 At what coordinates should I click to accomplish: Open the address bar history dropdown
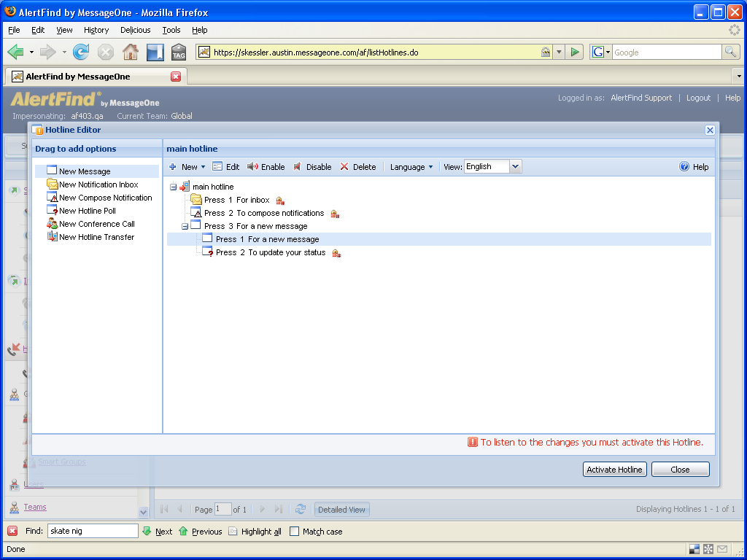(x=560, y=52)
